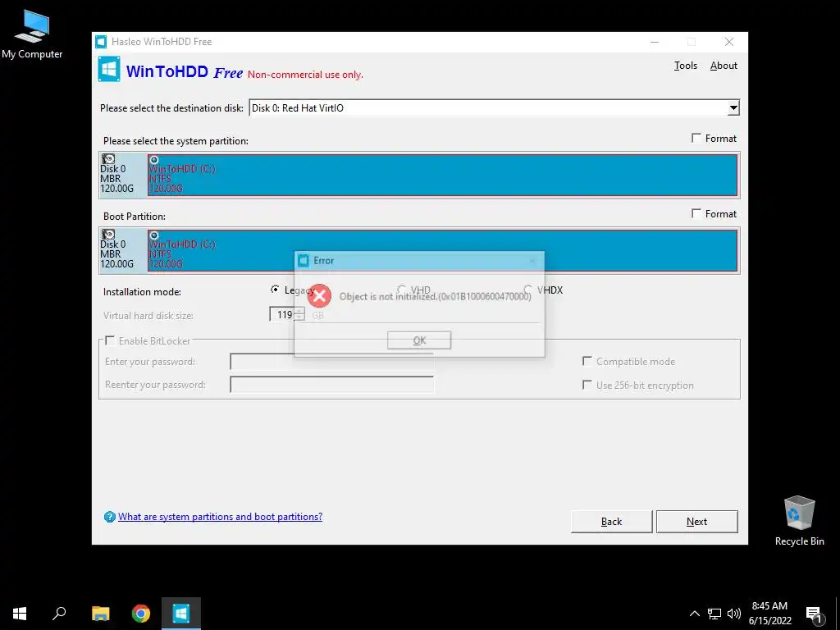
Task: Open network status tray icon
Action: (714, 614)
